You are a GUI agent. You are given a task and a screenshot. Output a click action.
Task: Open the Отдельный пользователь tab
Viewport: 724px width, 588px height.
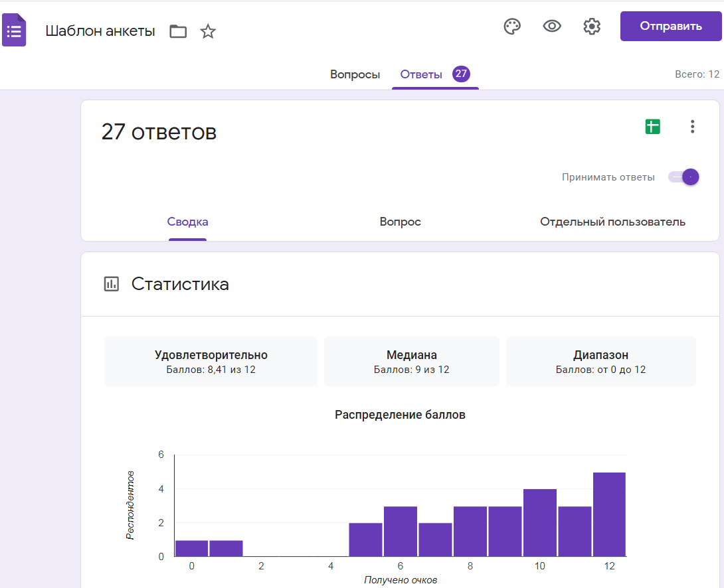pos(612,222)
